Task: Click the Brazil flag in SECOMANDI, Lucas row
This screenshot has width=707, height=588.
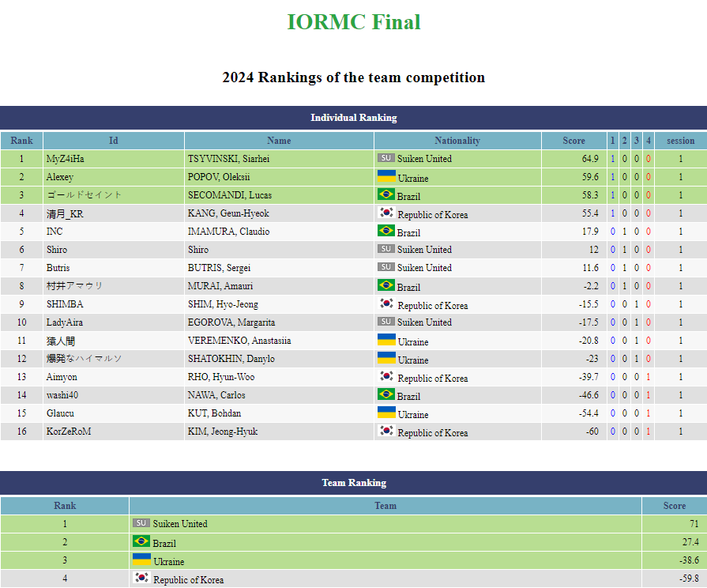Action: [x=386, y=194]
